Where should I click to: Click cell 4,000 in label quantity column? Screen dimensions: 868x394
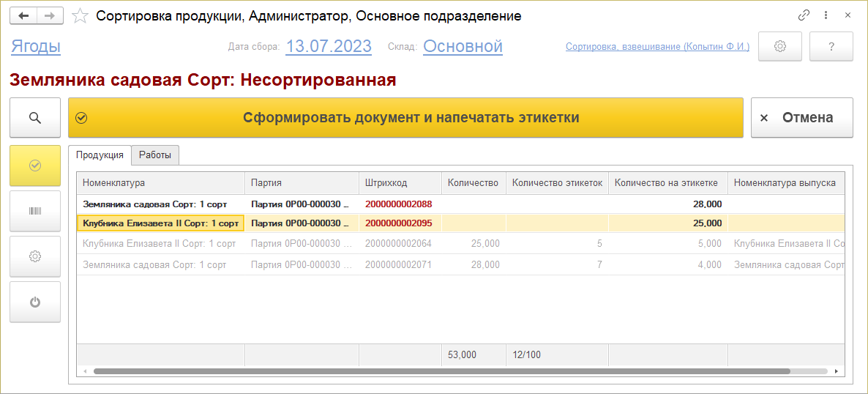point(668,265)
